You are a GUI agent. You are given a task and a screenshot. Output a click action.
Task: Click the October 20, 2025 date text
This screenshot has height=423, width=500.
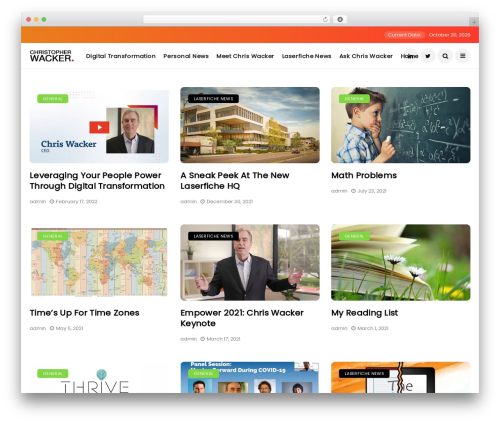[x=449, y=35]
